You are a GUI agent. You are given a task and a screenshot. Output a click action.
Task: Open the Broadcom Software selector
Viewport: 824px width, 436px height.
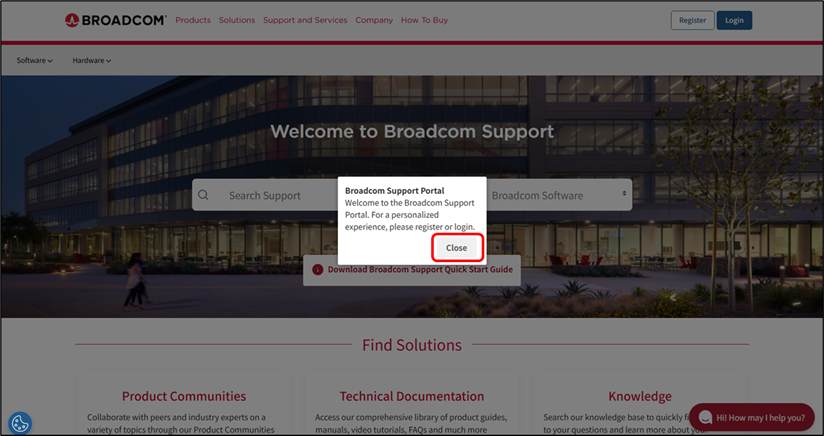559,195
